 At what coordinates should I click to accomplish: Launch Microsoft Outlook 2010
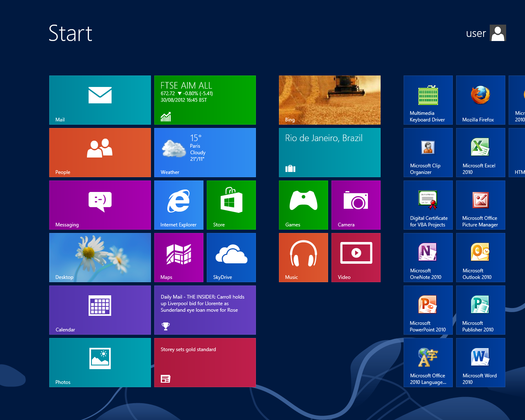481,258
